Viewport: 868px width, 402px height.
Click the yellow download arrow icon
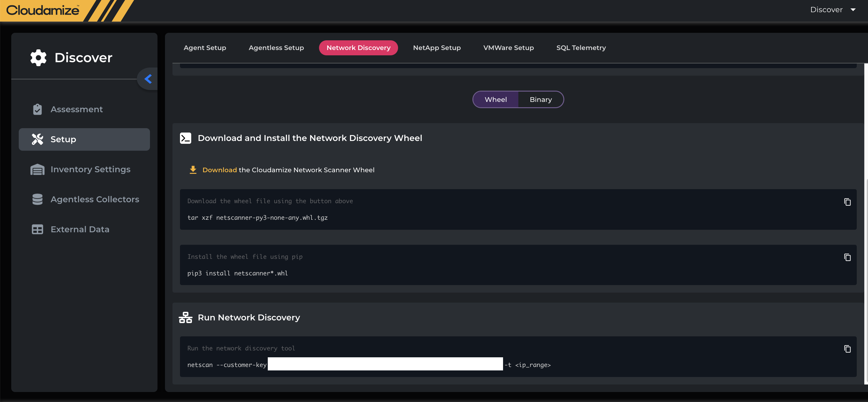(x=193, y=170)
